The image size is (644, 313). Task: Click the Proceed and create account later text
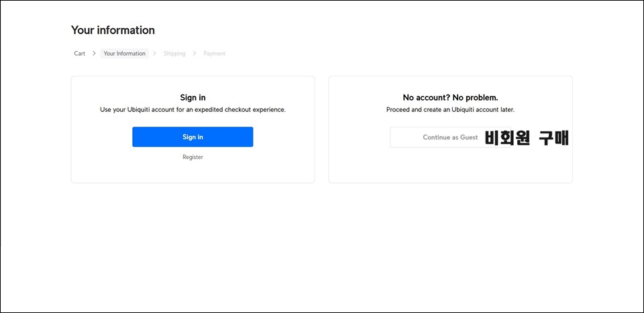tap(450, 110)
